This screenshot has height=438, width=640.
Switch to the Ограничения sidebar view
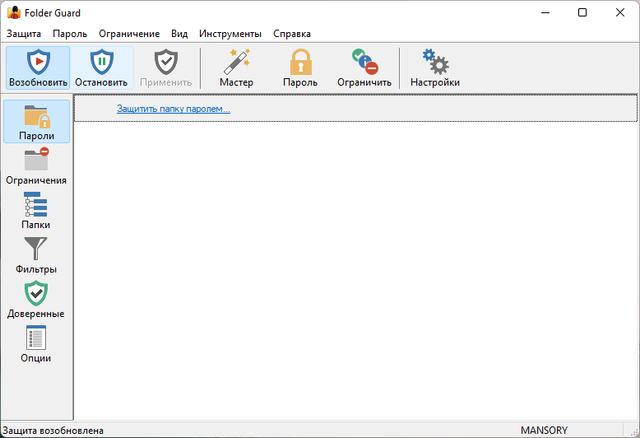click(x=36, y=166)
